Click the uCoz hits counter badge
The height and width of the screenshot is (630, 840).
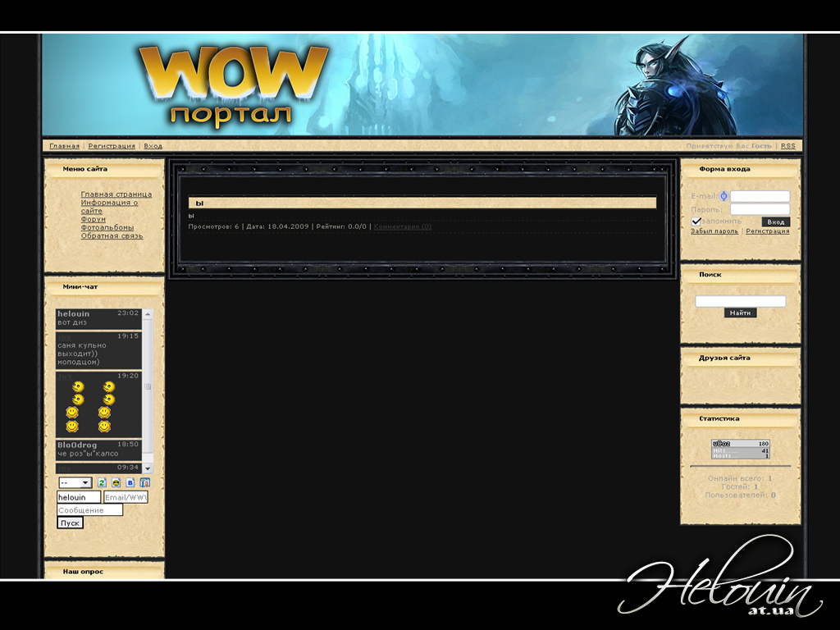[741, 450]
